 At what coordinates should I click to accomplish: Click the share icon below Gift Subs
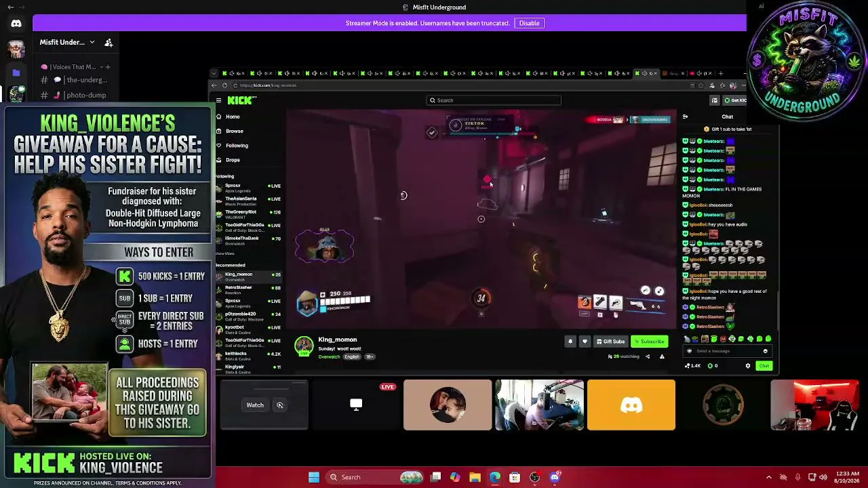[648, 357]
